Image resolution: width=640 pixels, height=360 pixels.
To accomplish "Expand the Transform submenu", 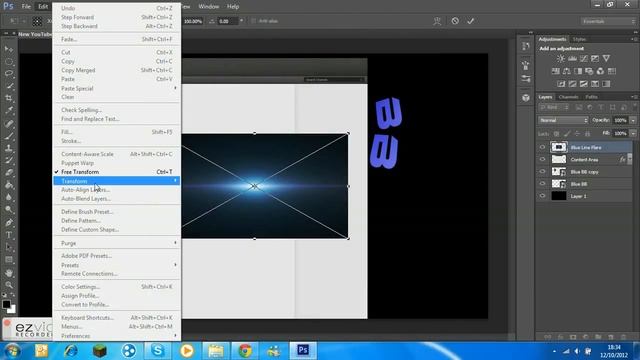I will pos(117,181).
